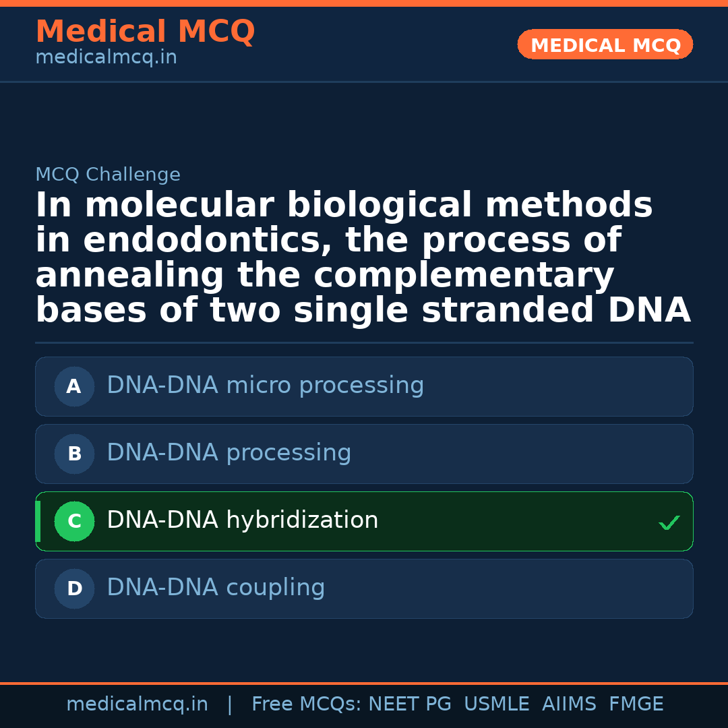Screen dimensions: 728x728
Task: Click the option A circle badge
Action: (74, 386)
